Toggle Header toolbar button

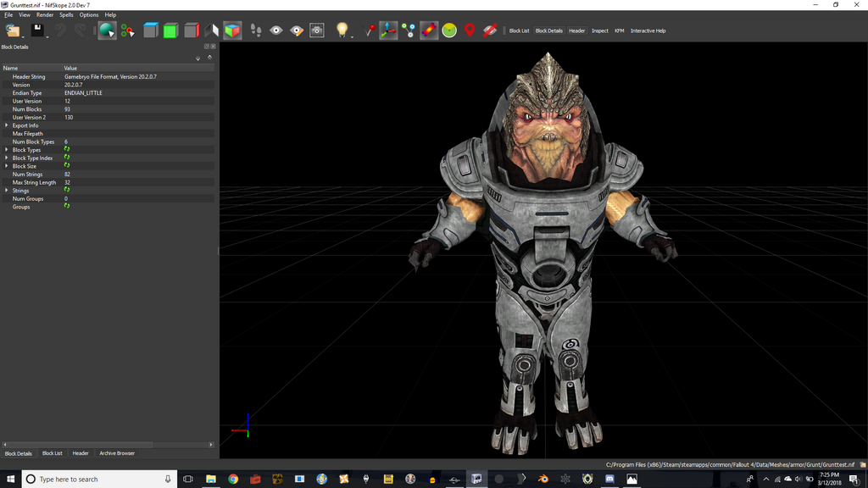(576, 31)
